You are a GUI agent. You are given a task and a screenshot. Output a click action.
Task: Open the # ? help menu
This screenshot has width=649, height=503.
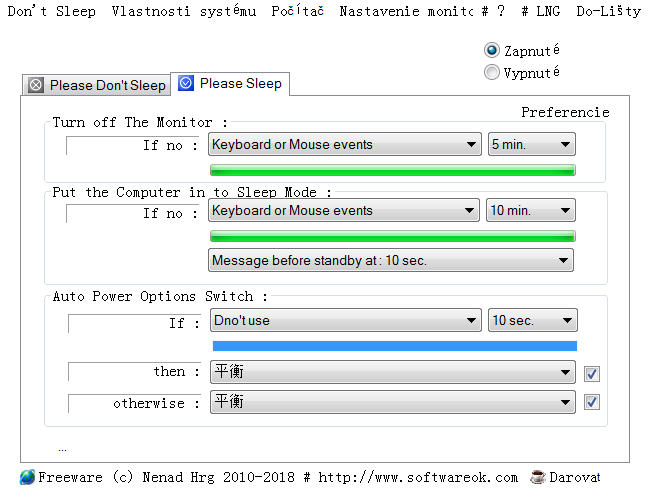pos(493,11)
